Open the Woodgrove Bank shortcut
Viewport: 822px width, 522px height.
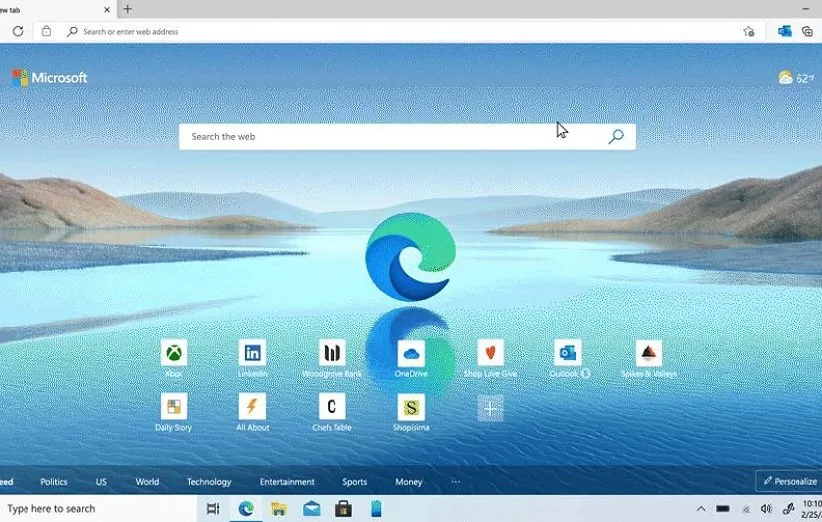332,353
